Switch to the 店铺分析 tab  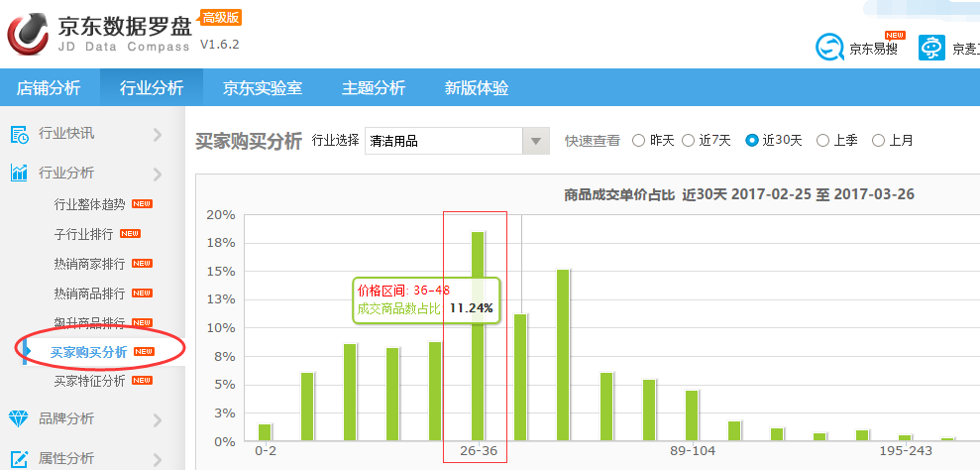[49, 87]
